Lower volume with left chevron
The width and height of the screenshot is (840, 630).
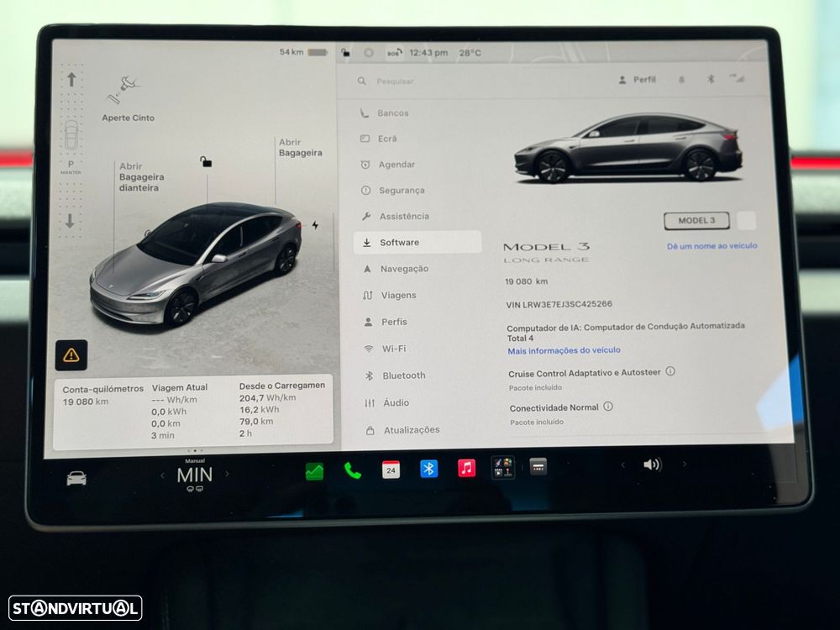[x=622, y=465]
